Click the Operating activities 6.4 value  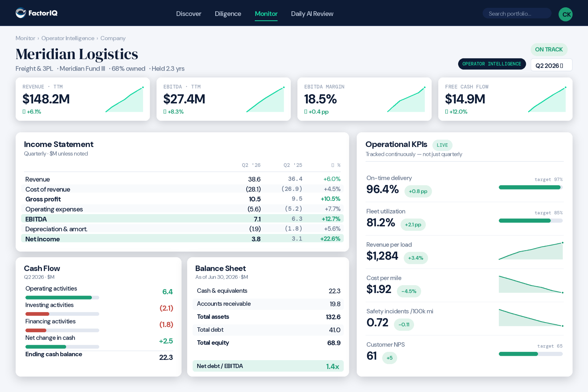pos(168,292)
